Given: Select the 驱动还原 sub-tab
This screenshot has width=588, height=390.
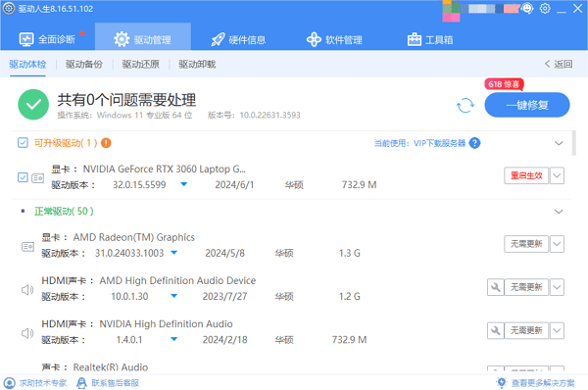Looking at the screenshot, I should point(140,64).
